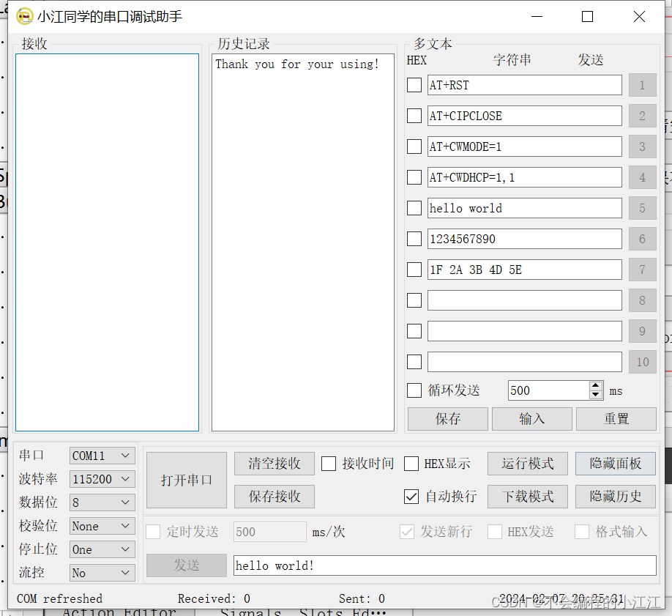
Task: Click the 下载模式 button
Action: [x=528, y=497]
